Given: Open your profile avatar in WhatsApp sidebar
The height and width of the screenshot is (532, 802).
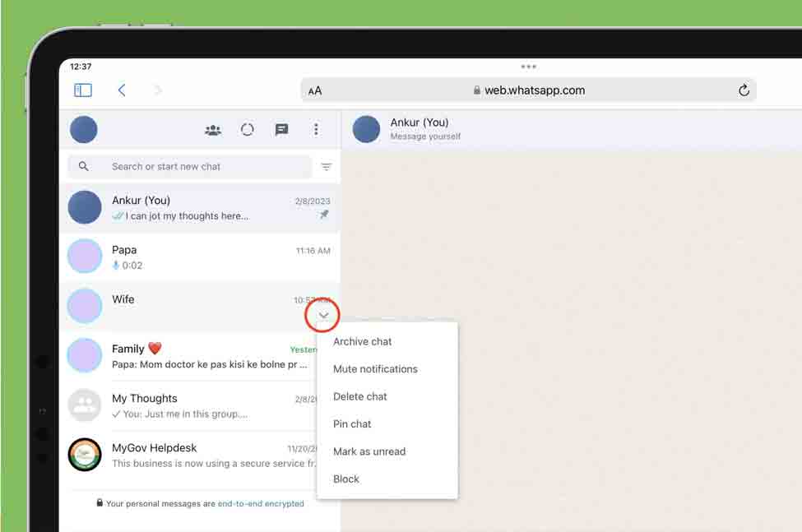Looking at the screenshot, I should 83,129.
